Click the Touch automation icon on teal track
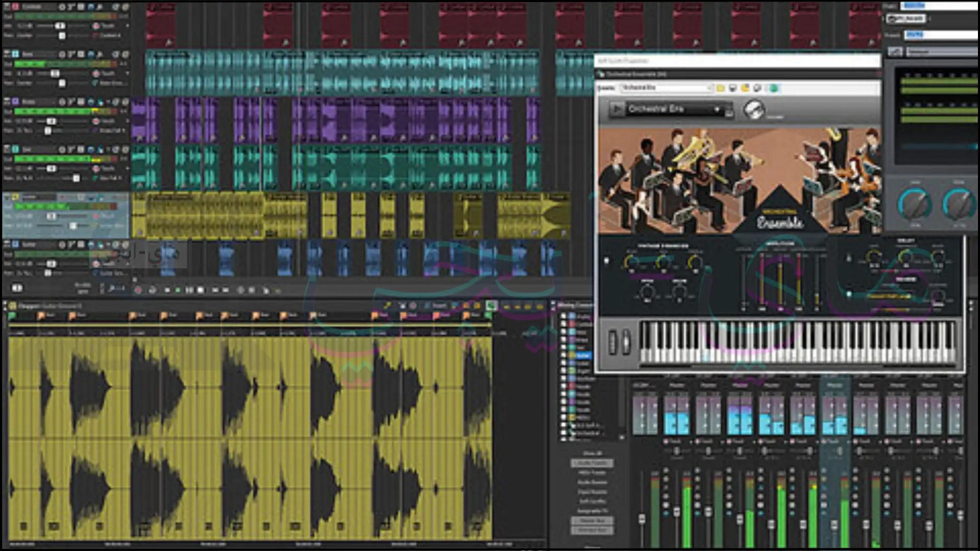 tap(96, 73)
